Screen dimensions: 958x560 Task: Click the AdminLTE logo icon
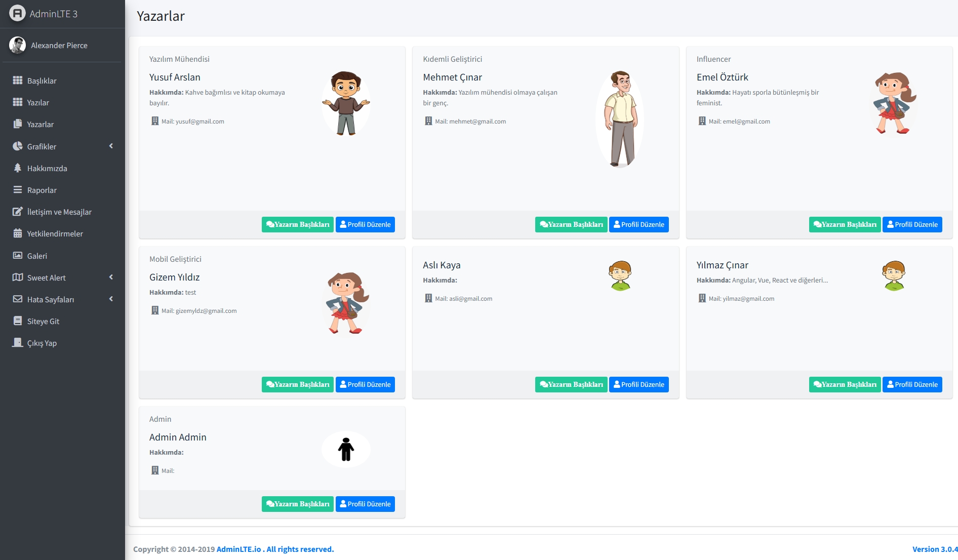click(x=17, y=14)
